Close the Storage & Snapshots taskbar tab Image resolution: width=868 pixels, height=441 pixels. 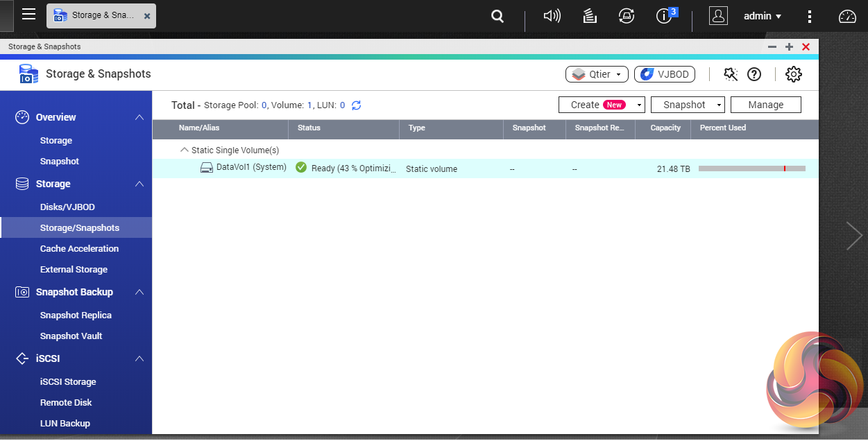[x=147, y=15]
